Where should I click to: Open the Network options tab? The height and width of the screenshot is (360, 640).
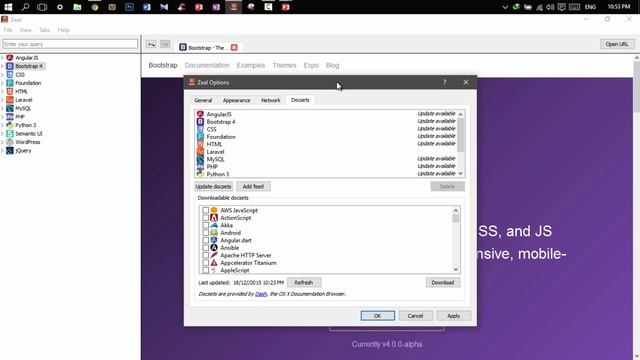point(271,100)
